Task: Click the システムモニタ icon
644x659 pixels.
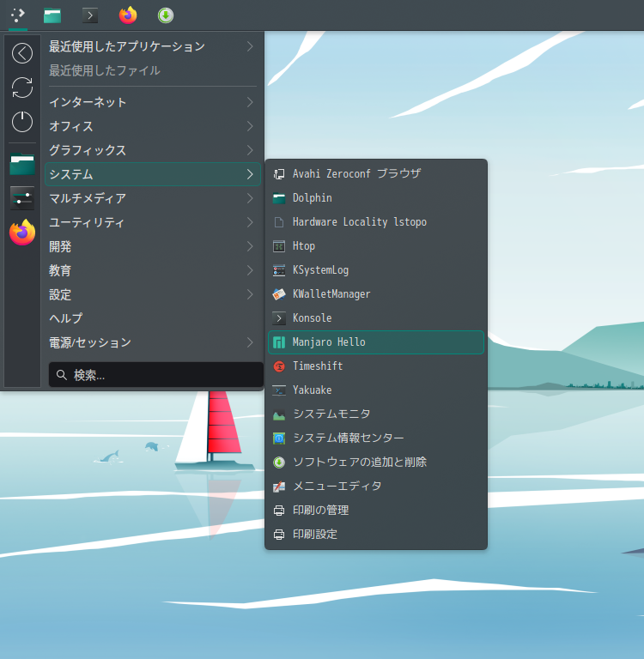Action: [x=279, y=414]
